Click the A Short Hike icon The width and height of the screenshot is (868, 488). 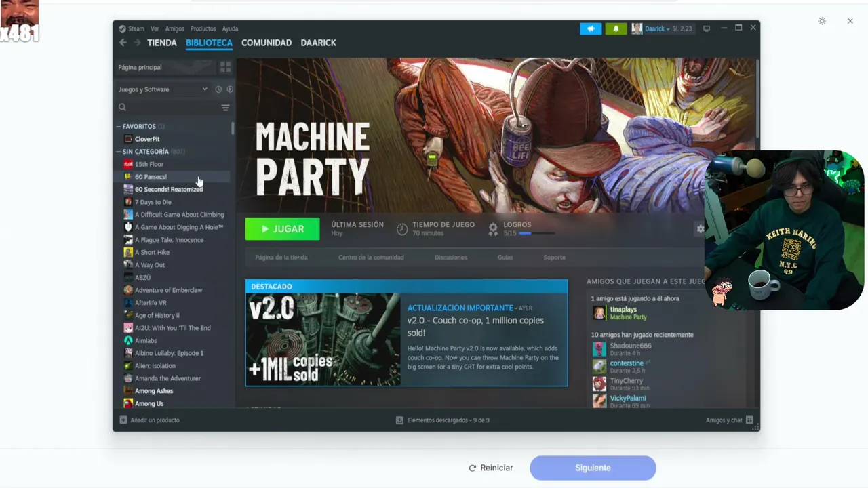(x=128, y=252)
